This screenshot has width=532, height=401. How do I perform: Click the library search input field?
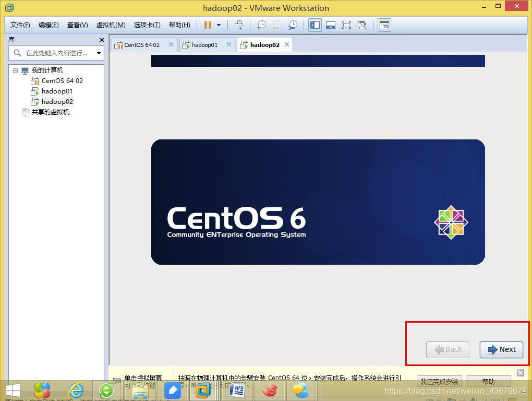click(56, 53)
